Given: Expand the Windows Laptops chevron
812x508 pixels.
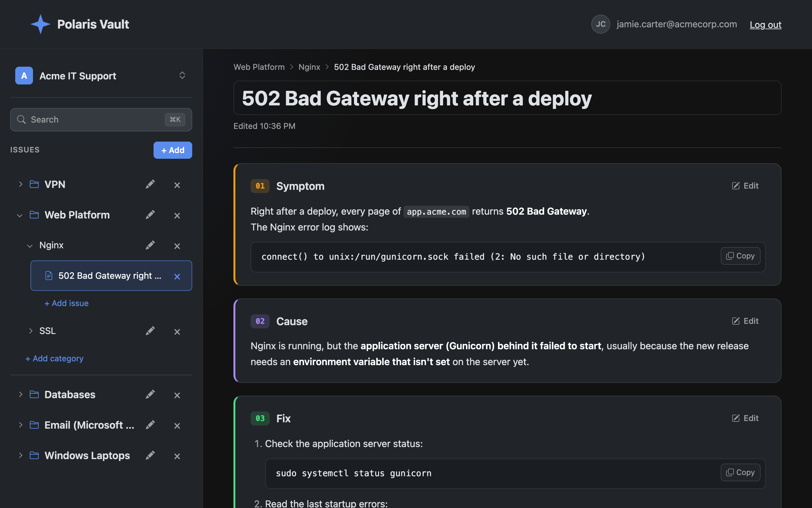Looking at the screenshot, I should (x=21, y=455).
